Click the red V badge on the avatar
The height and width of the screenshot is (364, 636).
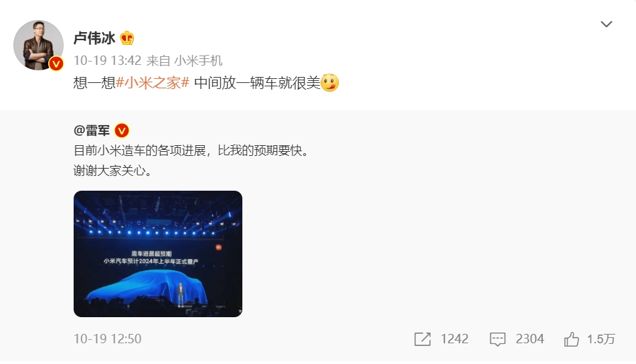tap(56, 64)
